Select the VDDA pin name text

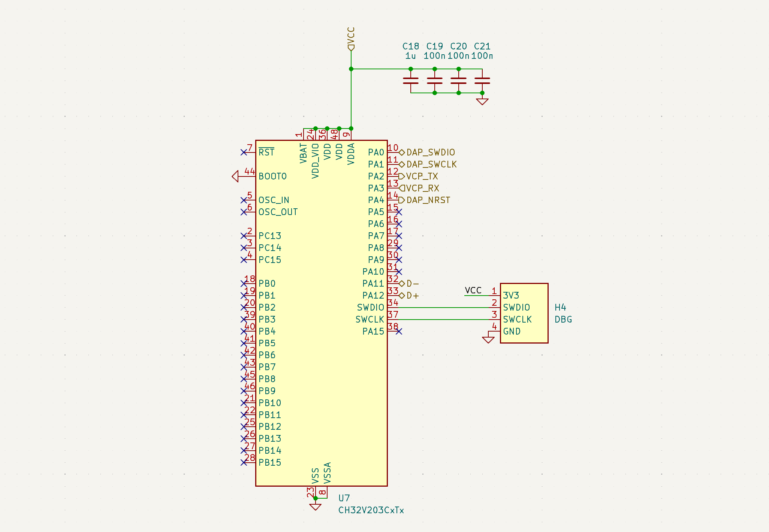tap(351, 154)
